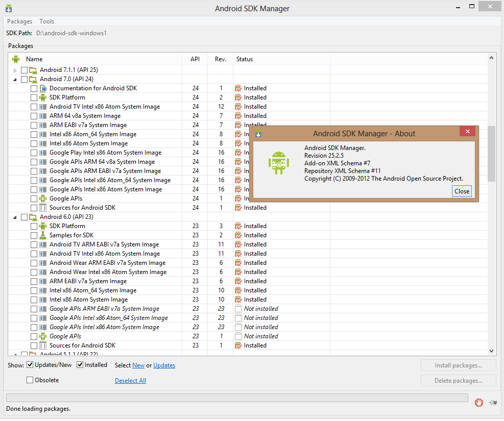Click the Not installed status icon for Google APIs API 23
The height and width of the screenshot is (421, 504).
238,336
